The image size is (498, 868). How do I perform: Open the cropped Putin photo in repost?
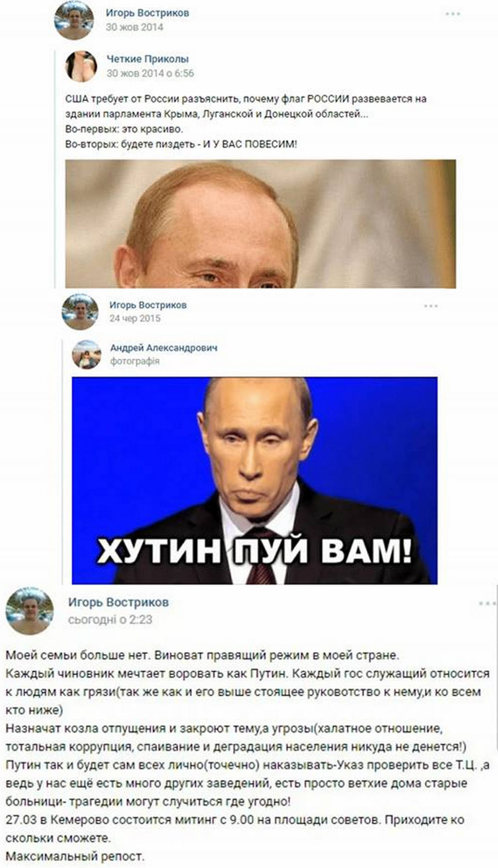[x=260, y=224]
